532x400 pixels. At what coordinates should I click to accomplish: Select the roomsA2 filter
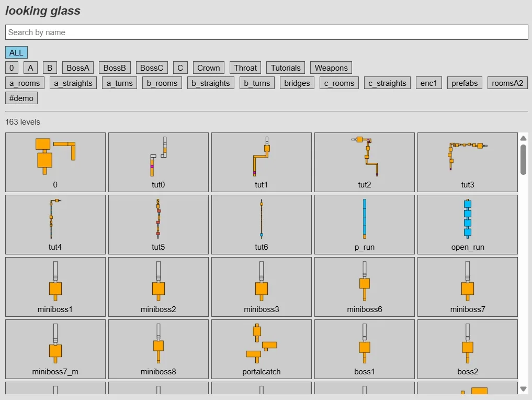click(x=507, y=83)
